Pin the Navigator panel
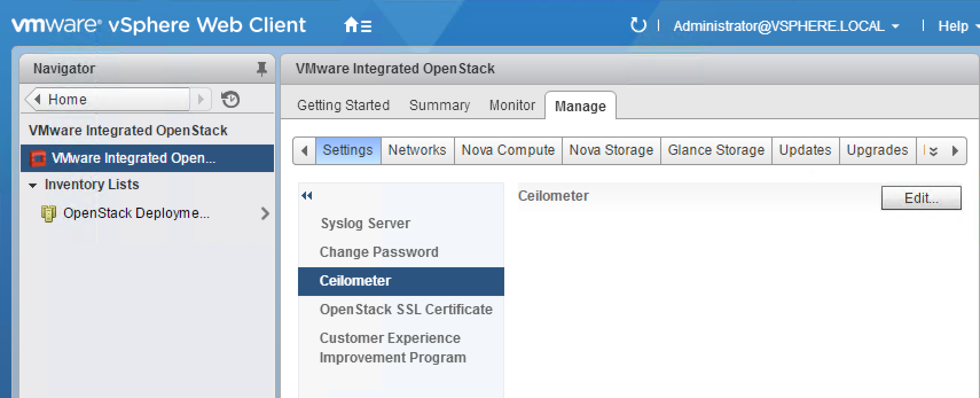Viewport: 980px width, 398px height. (x=261, y=69)
